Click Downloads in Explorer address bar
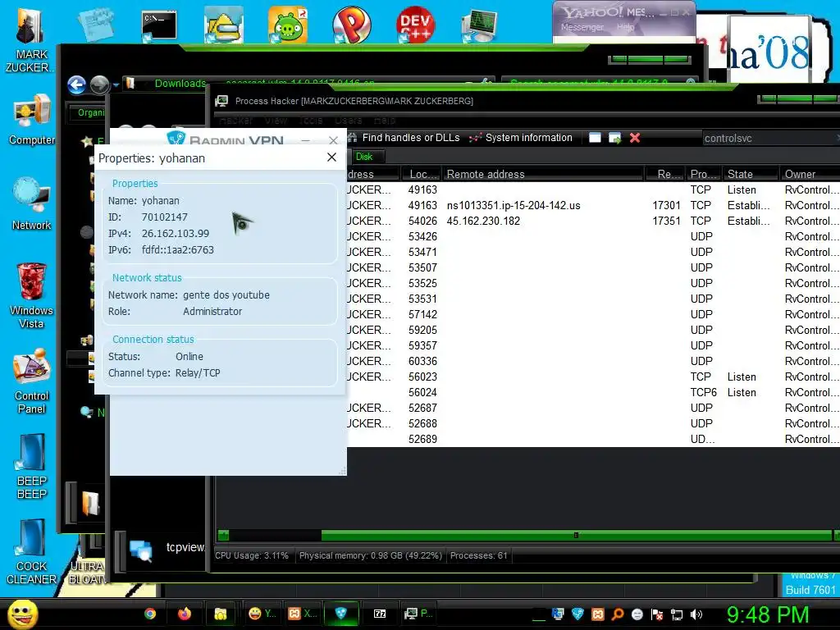This screenshot has width=840, height=630. (x=180, y=84)
